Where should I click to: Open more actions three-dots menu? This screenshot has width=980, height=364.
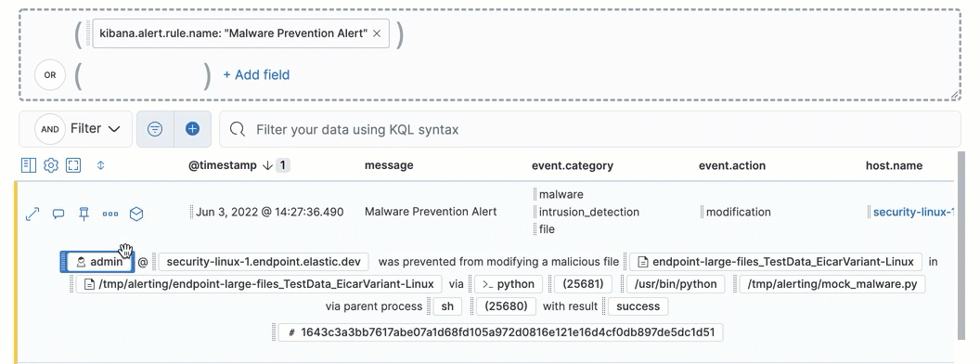tap(110, 214)
